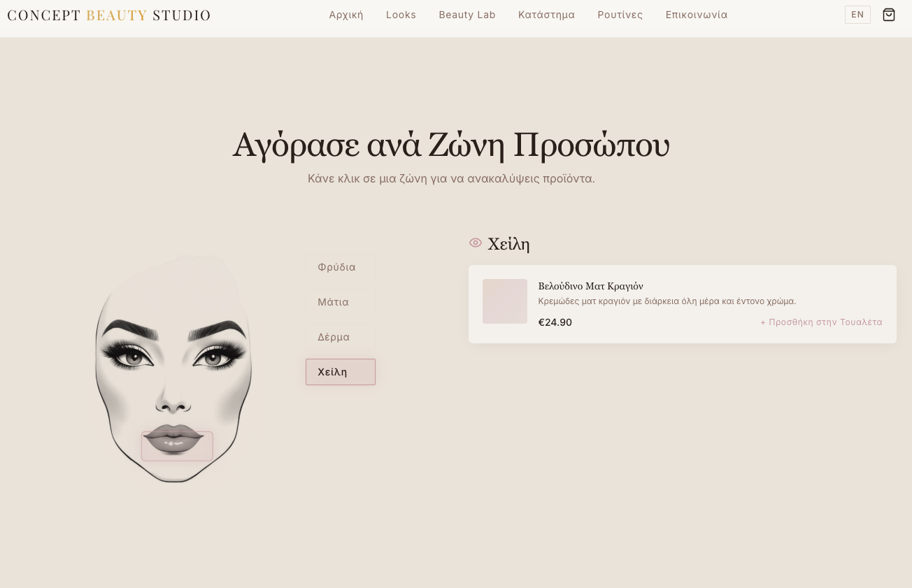Navigate to Κατάστημα
912x588 pixels.
coord(546,15)
